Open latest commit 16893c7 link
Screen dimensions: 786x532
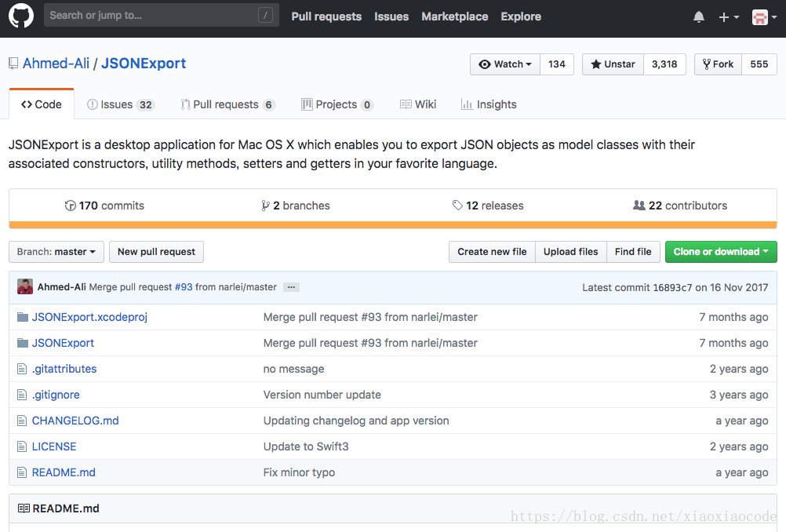click(672, 287)
